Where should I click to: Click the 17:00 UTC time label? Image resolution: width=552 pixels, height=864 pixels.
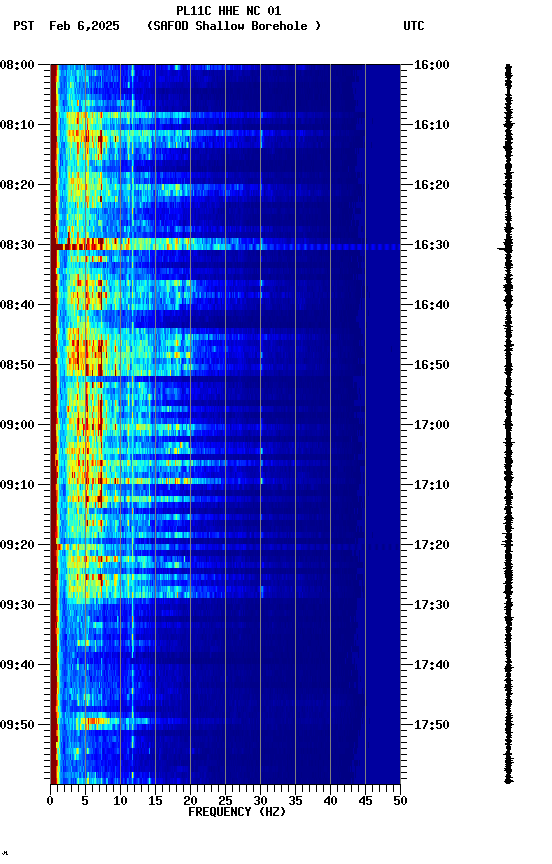click(431, 425)
